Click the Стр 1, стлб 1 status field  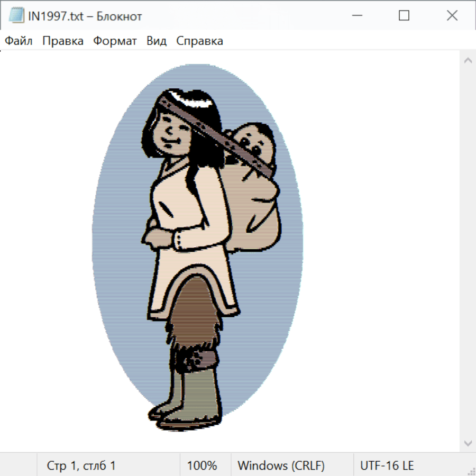pos(81,465)
